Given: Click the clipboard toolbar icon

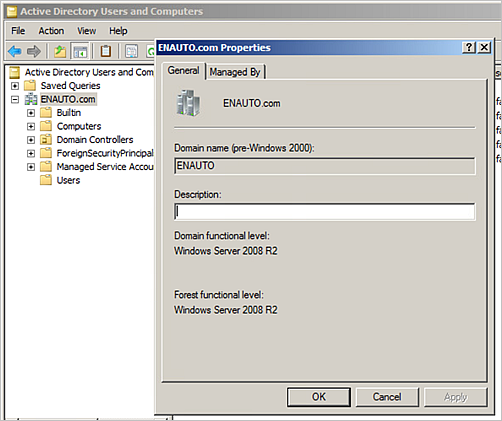Looking at the screenshot, I should click(106, 51).
